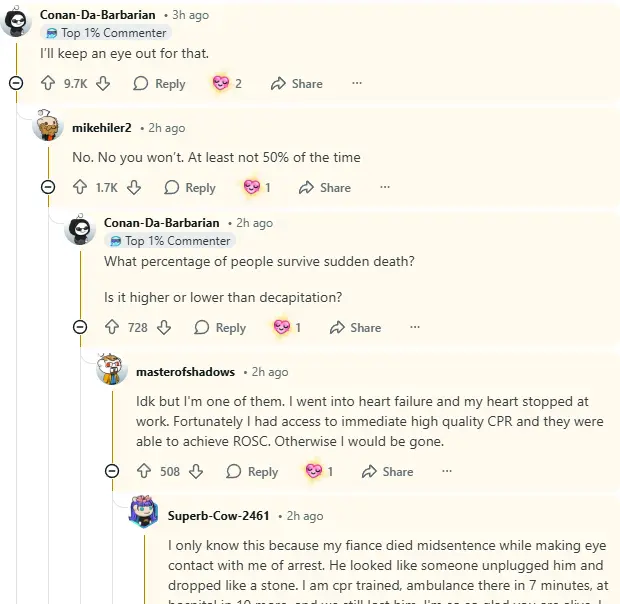This screenshot has width=620, height=604.
Task: Open masterofshadows' avatar
Action: tap(112, 370)
